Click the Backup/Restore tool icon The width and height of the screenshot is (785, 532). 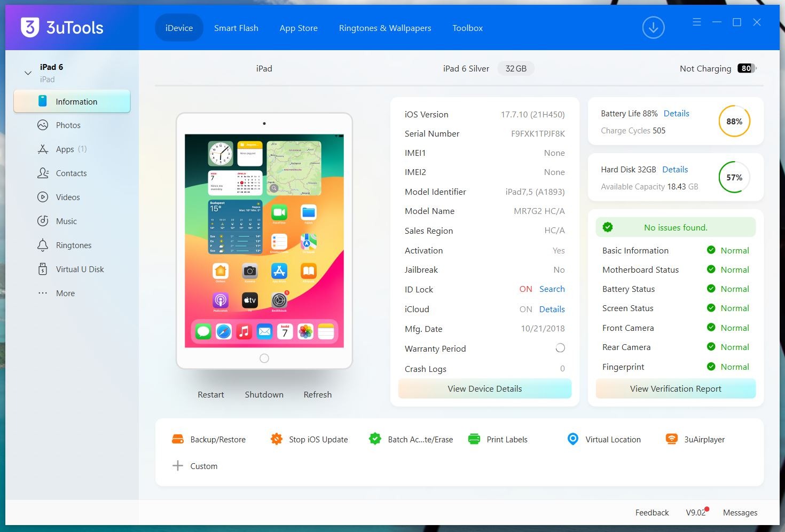coord(178,439)
